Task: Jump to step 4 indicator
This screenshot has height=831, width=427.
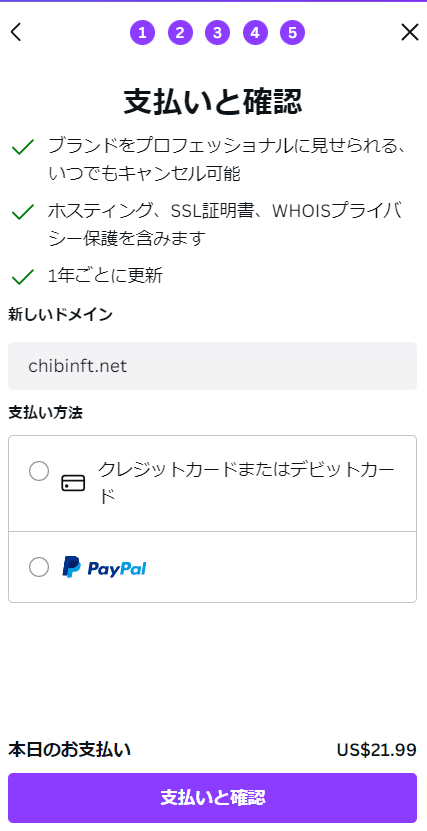Action: pyautogui.click(x=255, y=33)
